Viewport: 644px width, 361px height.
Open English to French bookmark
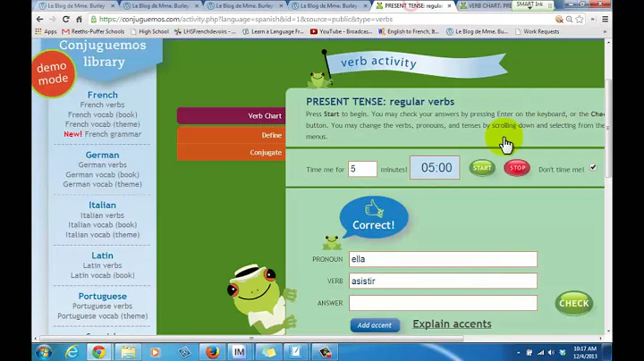click(x=409, y=31)
